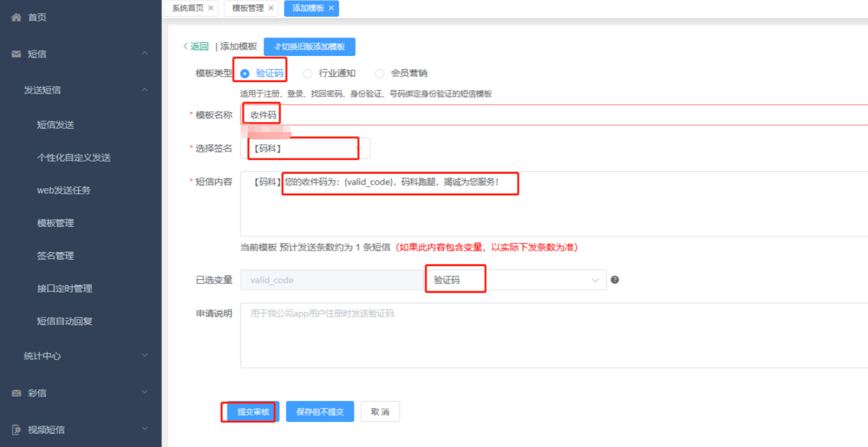Open 短信发送 in the sidebar
Image resolution: width=868 pixels, height=447 pixels.
tap(55, 125)
